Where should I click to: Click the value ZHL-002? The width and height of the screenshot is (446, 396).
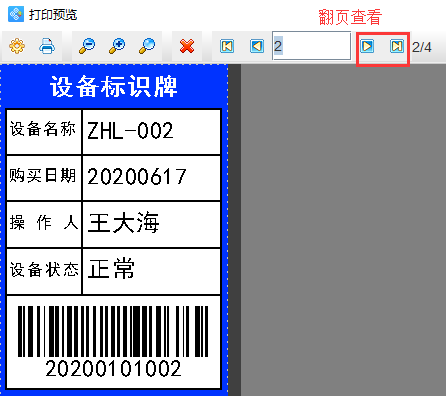pyautogui.click(x=130, y=131)
